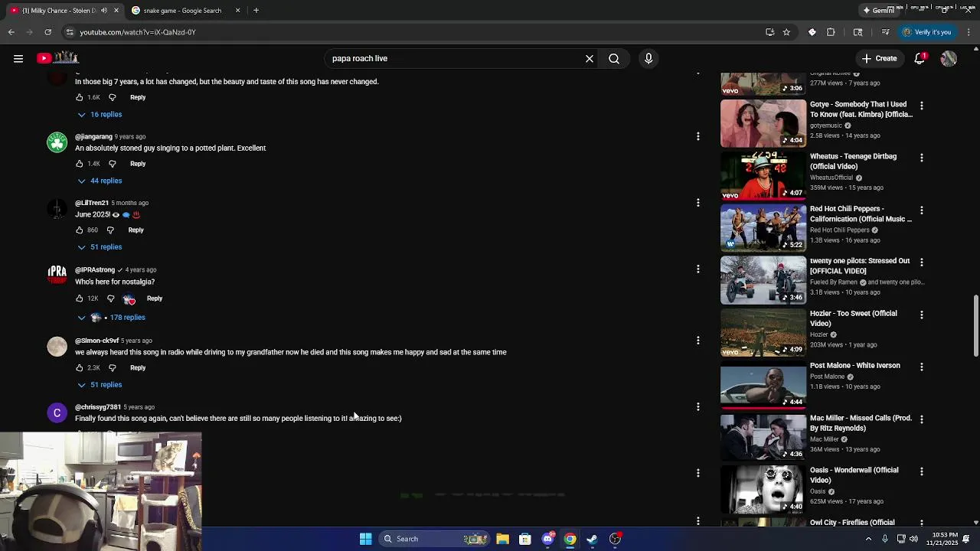Like the 'June 2025' comment
980x551 pixels.
click(x=79, y=230)
